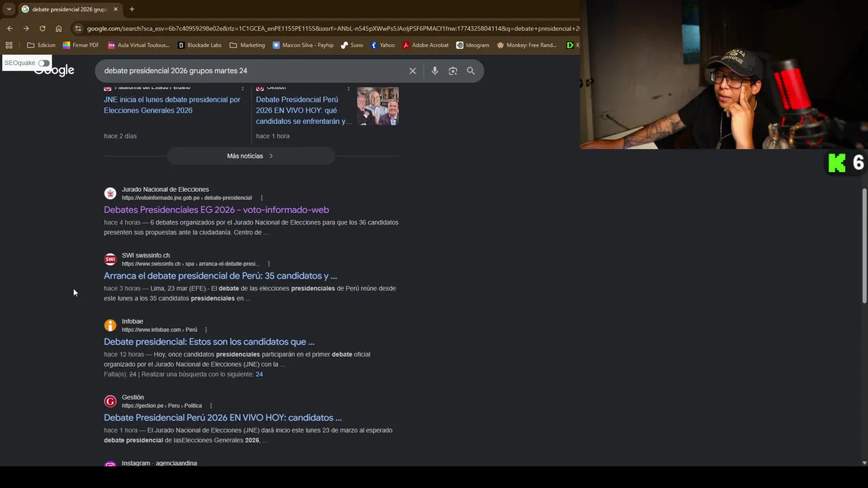Open the Ideogram bookmark

click(473, 45)
